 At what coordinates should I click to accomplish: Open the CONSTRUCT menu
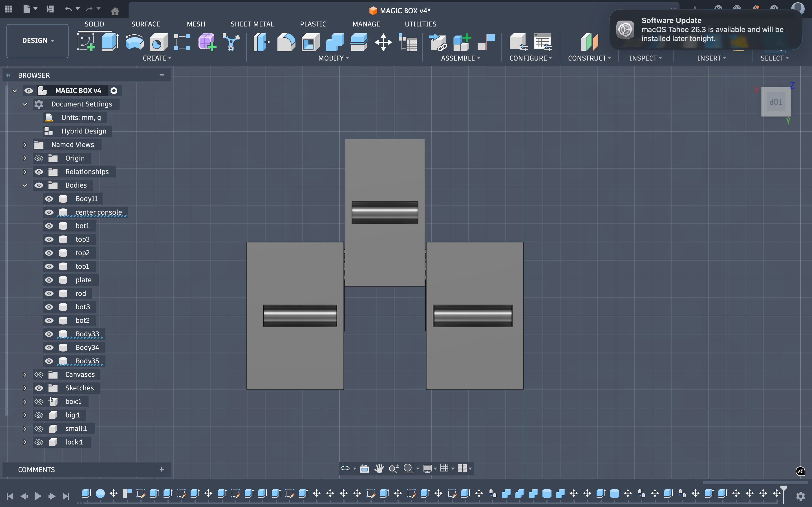coord(590,58)
